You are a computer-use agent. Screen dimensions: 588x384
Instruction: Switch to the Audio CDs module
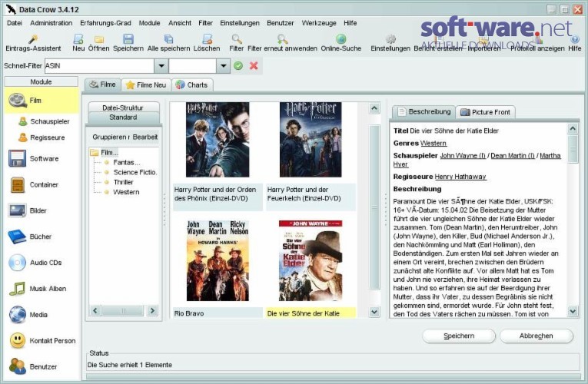[x=35, y=263]
